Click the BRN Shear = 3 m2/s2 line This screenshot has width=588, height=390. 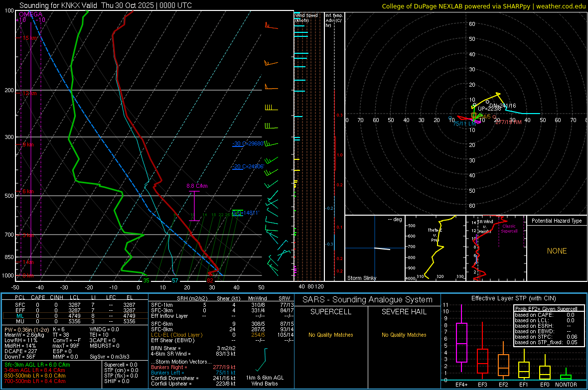[193, 348]
